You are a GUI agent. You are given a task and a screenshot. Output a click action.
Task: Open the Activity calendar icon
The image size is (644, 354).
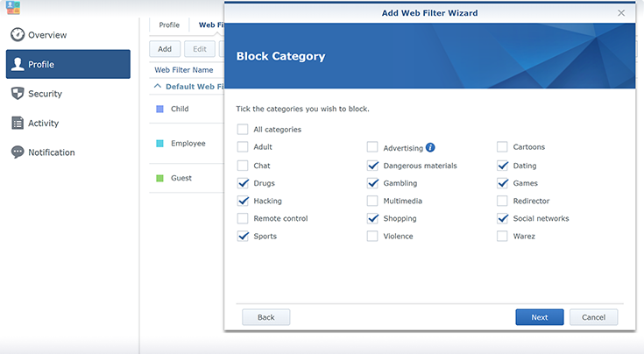(18, 124)
